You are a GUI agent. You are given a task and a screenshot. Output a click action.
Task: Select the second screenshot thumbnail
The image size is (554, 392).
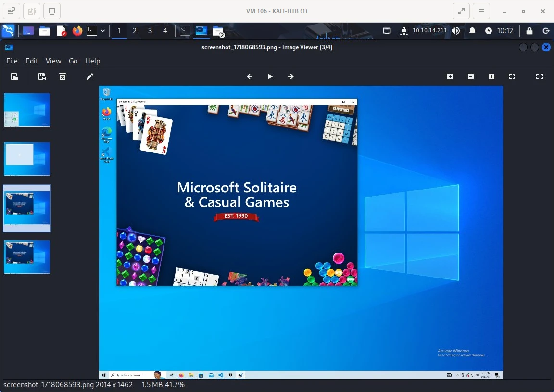(x=27, y=159)
